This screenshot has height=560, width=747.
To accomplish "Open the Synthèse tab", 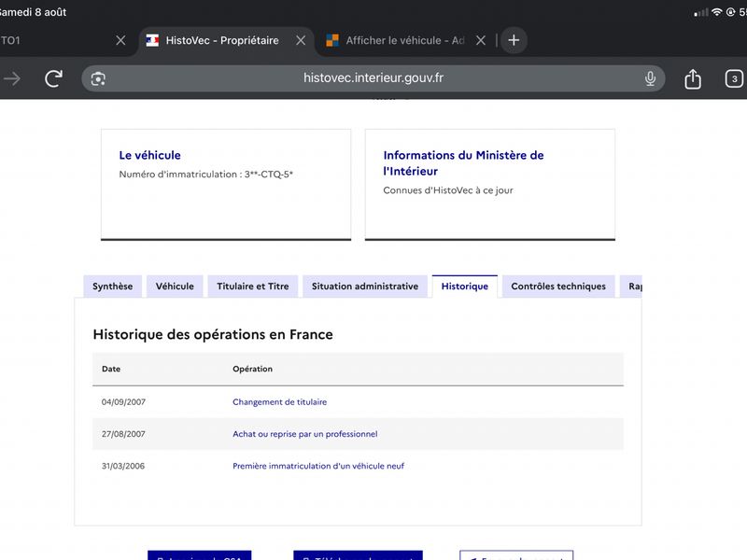I will click(x=112, y=287).
